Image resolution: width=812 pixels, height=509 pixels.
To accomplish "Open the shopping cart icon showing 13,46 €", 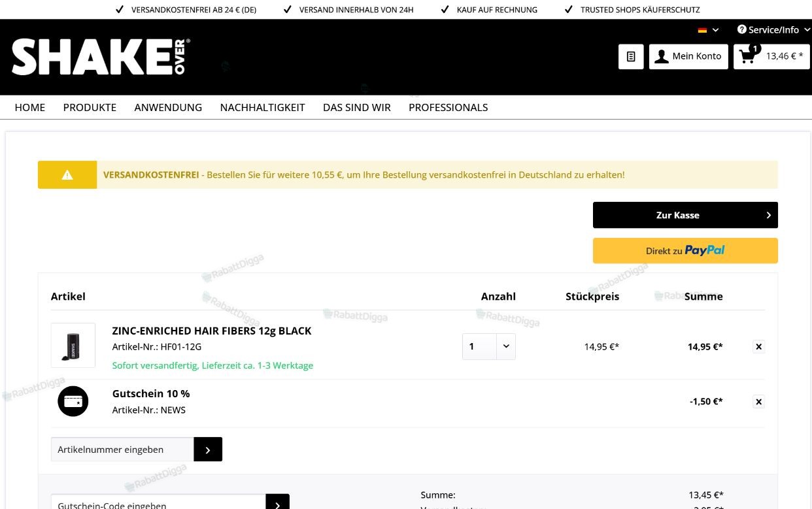I will click(771, 56).
